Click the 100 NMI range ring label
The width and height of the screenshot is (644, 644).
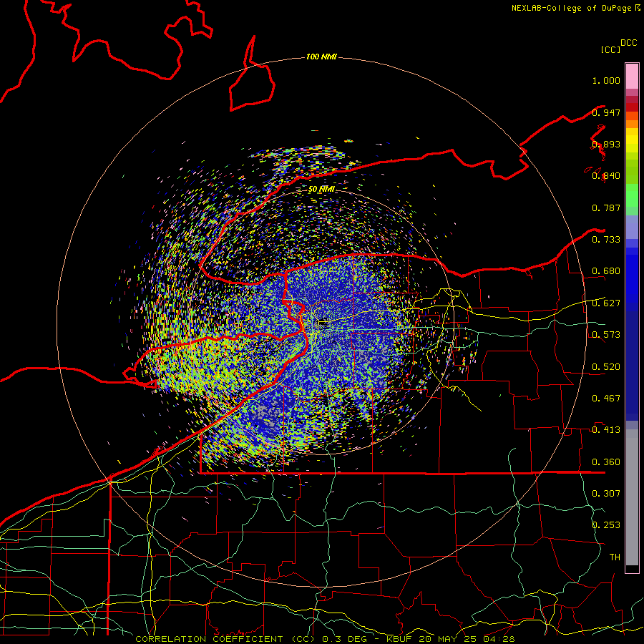(321, 57)
